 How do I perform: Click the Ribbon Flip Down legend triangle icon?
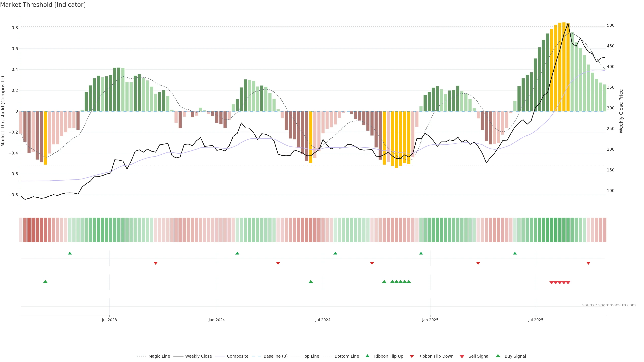pos(412,356)
